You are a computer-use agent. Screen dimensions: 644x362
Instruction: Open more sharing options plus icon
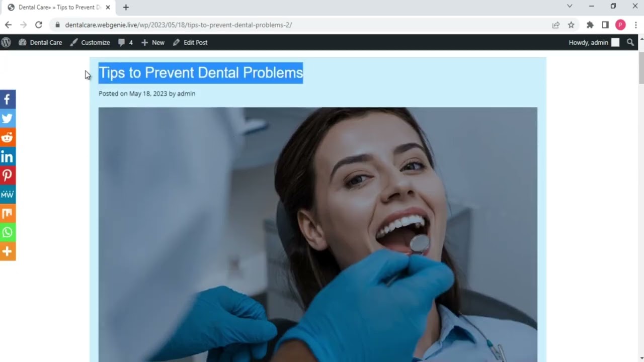tap(8, 251)
